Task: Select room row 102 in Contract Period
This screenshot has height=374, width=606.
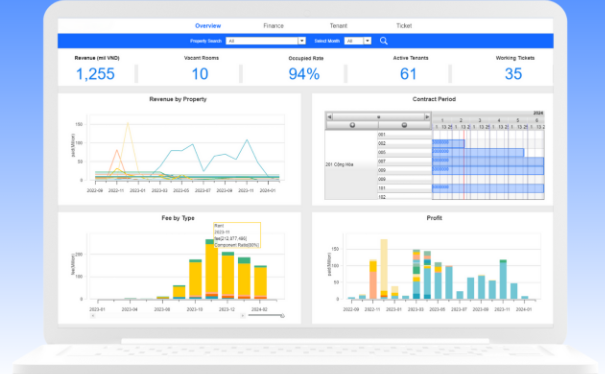Action: click(404, 197)
